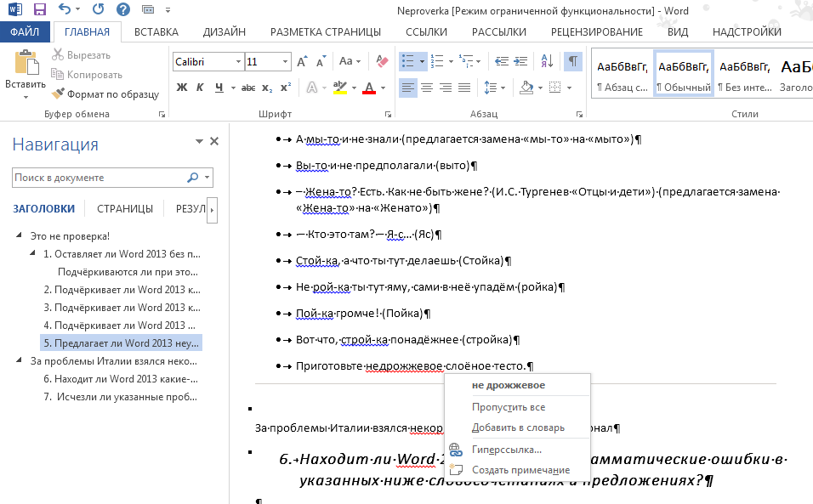Click shading paint bucket icon
The image size is (813, 504).
(x=526, y=88)
